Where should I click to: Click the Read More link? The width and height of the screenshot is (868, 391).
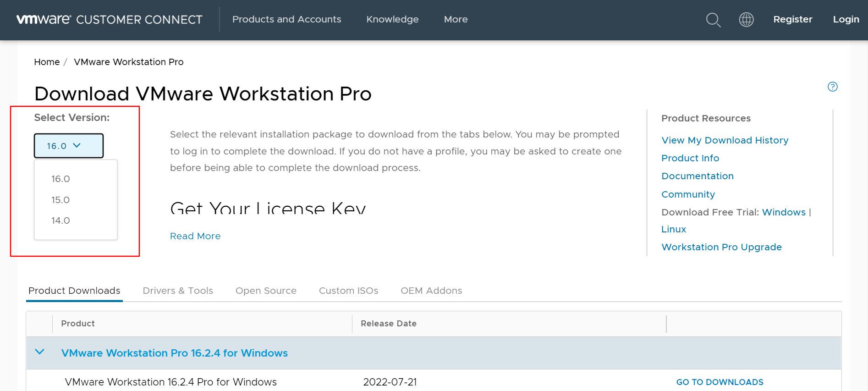tap(195, 236)
